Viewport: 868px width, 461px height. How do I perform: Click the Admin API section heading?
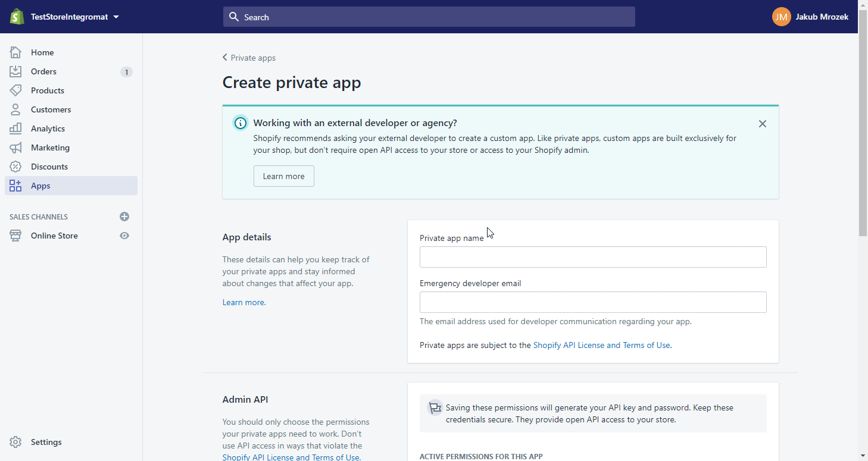[x=245, y=399]
